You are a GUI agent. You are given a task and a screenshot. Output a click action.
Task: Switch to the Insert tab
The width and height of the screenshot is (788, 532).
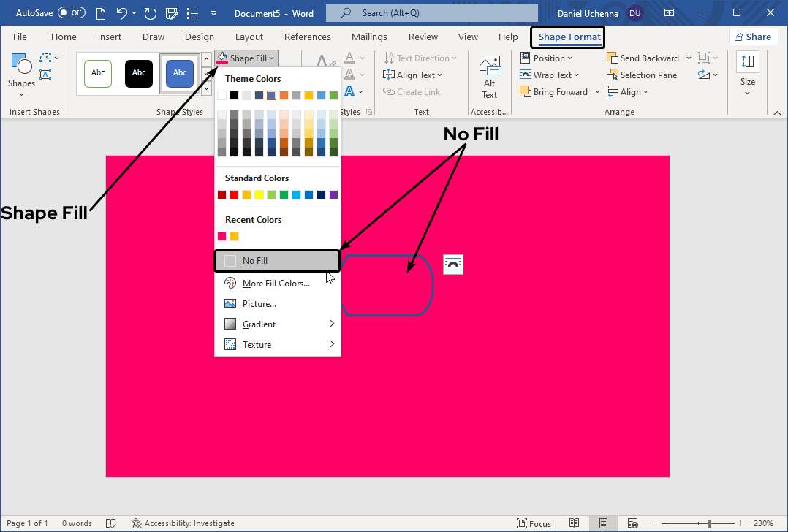click(110, 37)
